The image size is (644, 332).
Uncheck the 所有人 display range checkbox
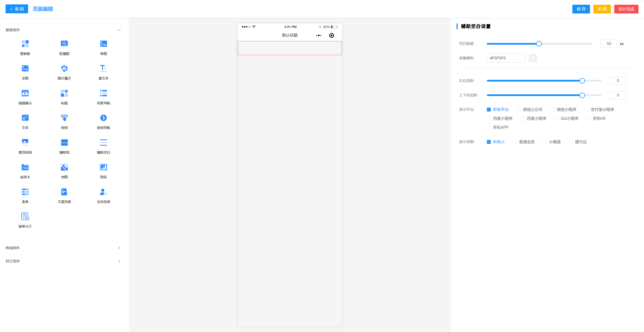[x=489, y=142]
